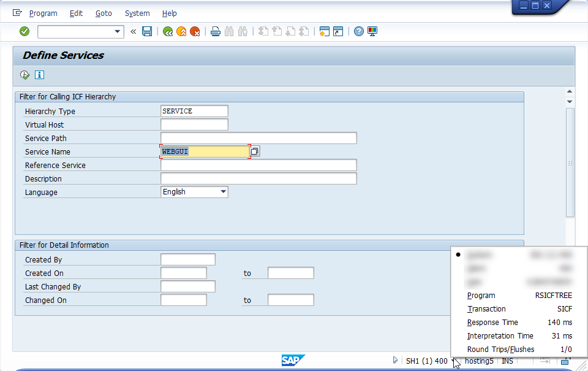Click the Previous Page icon

pyautogui.click(x=277, y=31)
